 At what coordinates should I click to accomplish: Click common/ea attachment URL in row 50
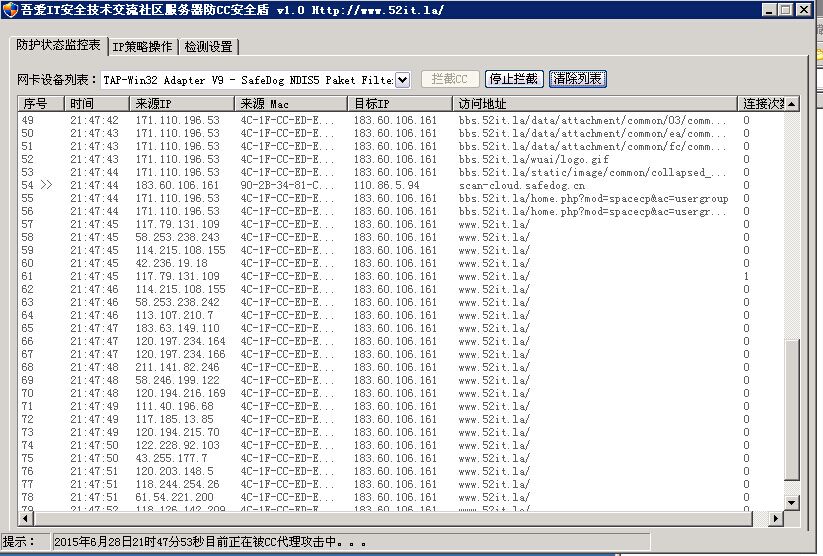[x=593, y=133]
